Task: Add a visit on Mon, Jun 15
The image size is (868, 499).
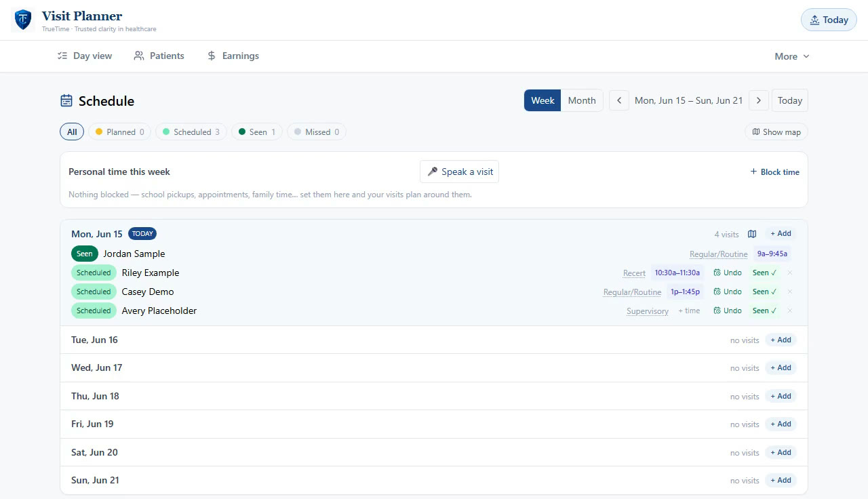Action: click(x=781, y=234)
